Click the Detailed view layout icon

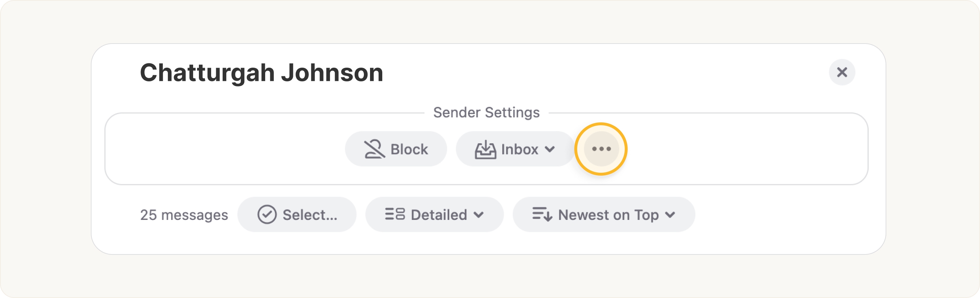coord(396,214)
